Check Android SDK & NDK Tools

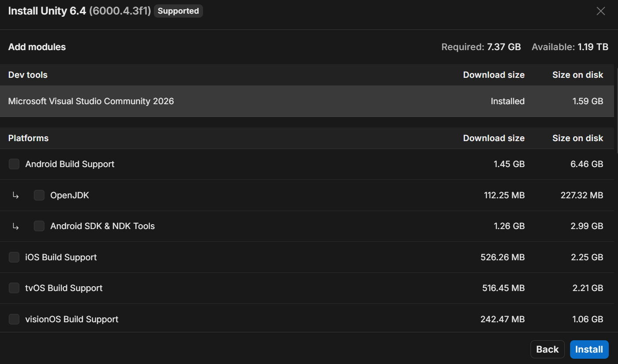[39, 226]
